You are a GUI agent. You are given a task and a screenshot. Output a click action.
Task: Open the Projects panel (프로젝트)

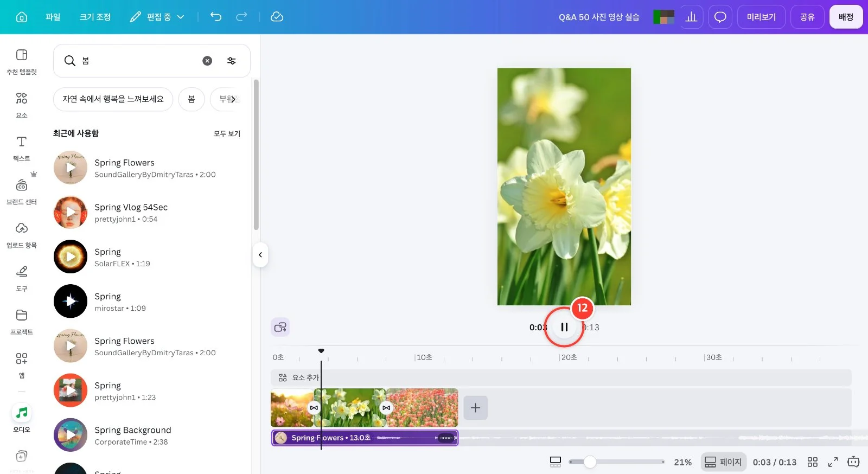(x=22, y=322)
